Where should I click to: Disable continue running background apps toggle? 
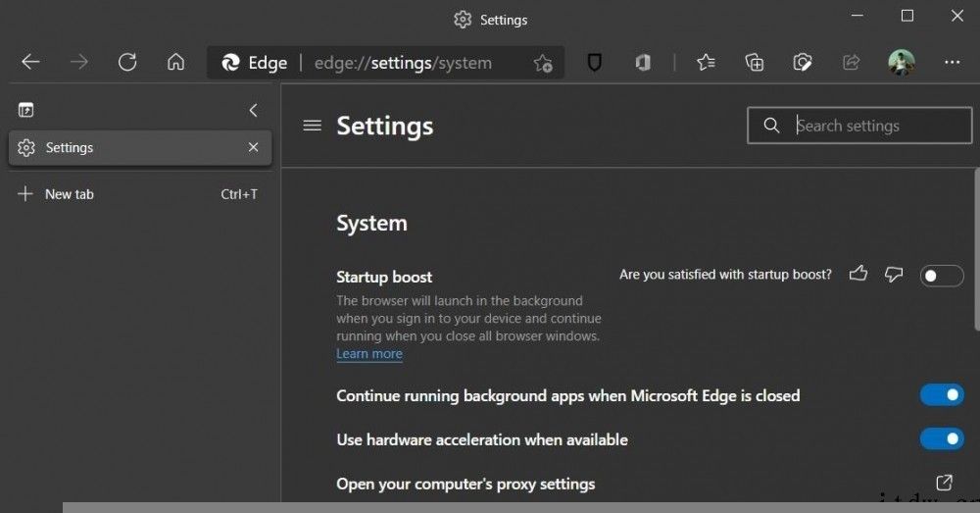(x=941, y=394)
